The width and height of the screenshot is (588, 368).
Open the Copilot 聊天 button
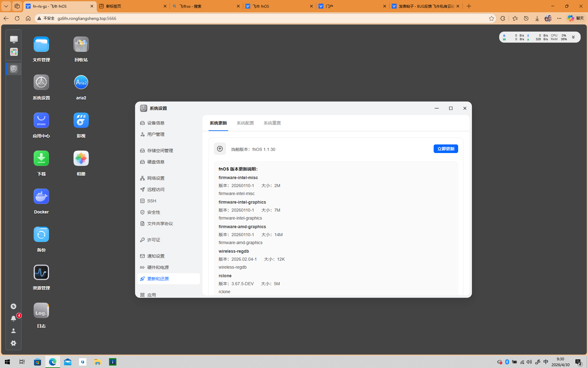pyautogui.click(x=576, y=18)
